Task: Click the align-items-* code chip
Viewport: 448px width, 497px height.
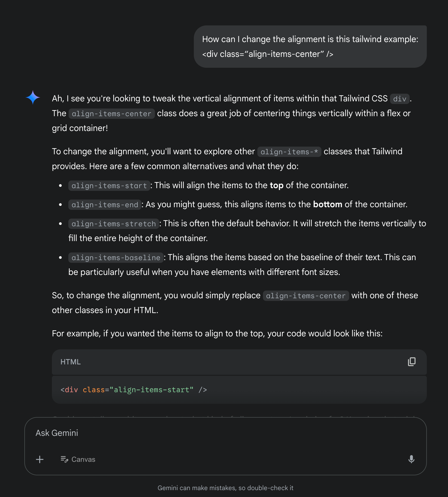Action: click(x=289, y=152)
